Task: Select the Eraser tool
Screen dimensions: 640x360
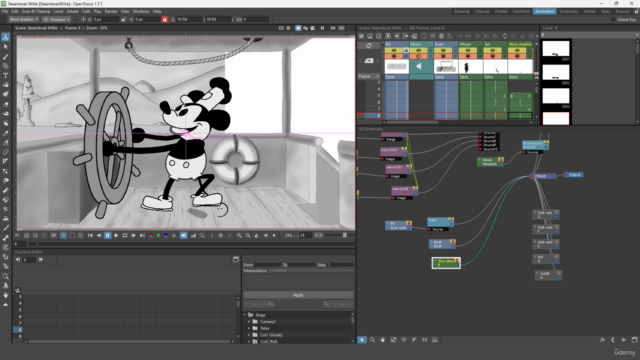Action: tap(5, 104)
